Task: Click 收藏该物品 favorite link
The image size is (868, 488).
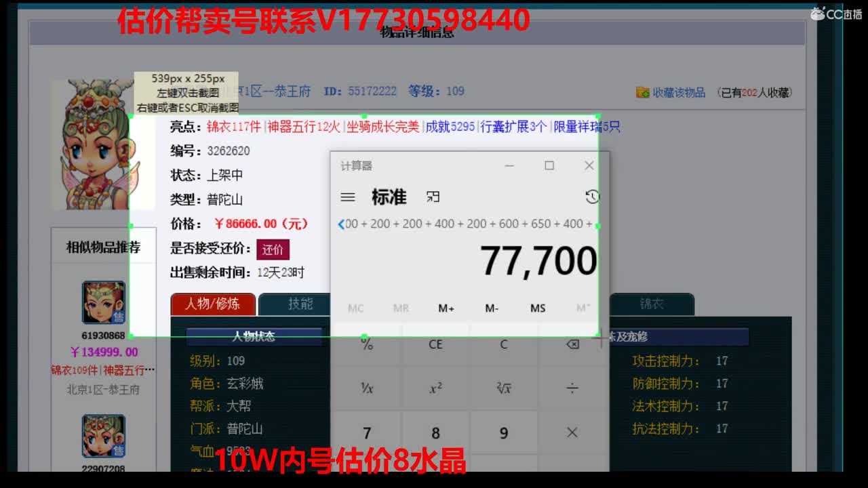Action: (679, 92)
